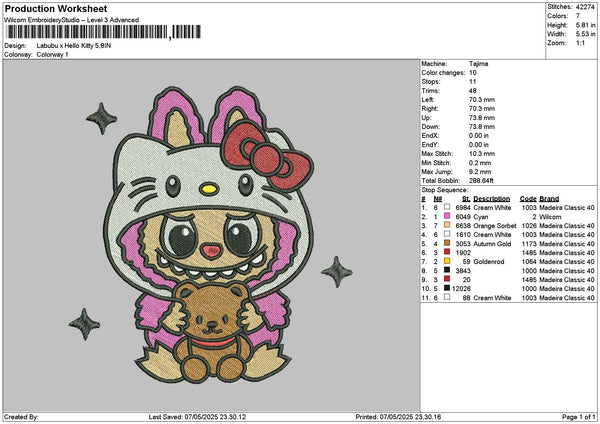
Task: Click the max jump value '9.2 mm'
Action: 480,172
